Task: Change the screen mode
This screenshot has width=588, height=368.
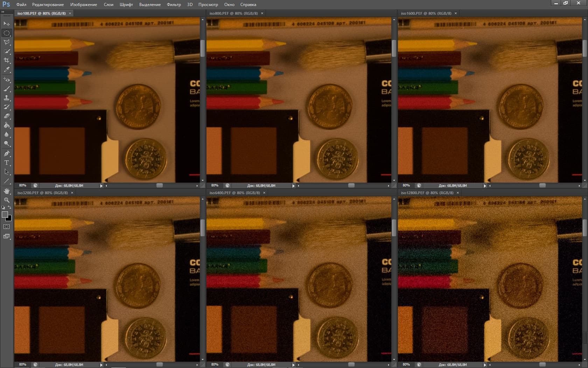Action: point(7,236)
